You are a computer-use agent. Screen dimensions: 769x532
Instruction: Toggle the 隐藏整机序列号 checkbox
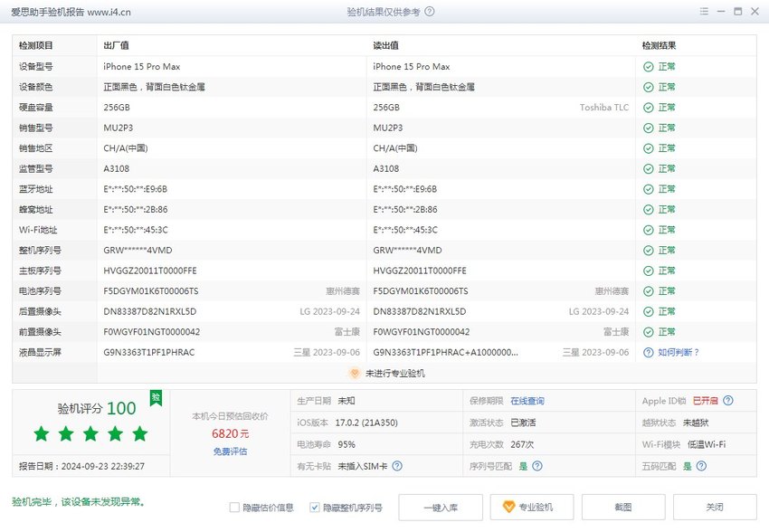click(x=315, y=508)
